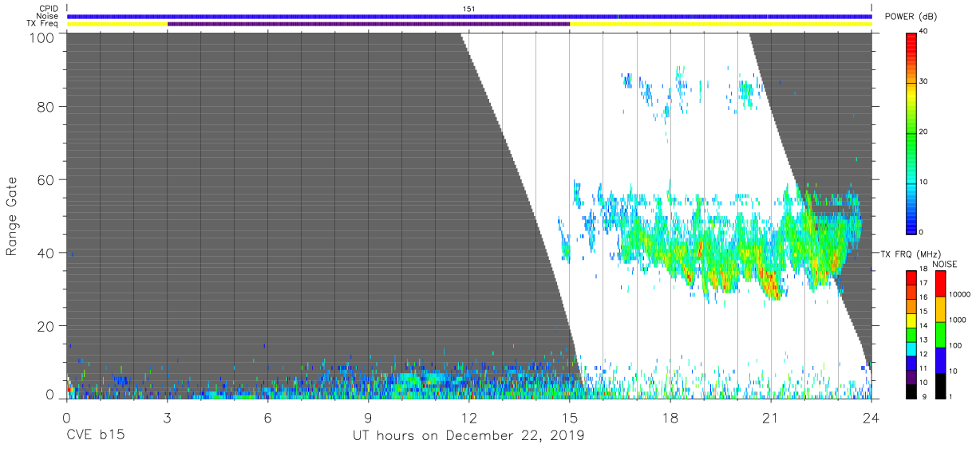This screenshot has height=452, width=980.
Task: Click the purple segment of the TX Freq strip
Action: point(369,24)
